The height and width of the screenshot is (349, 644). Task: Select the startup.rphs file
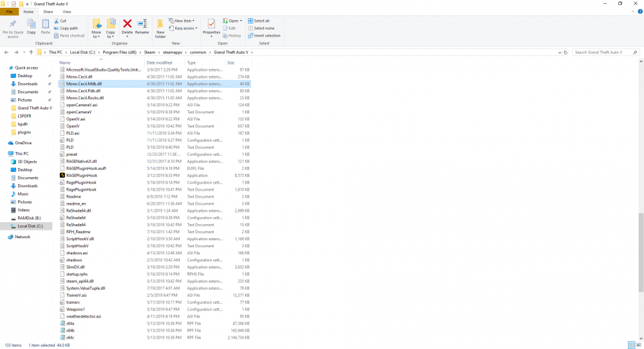tap(155, 274)
